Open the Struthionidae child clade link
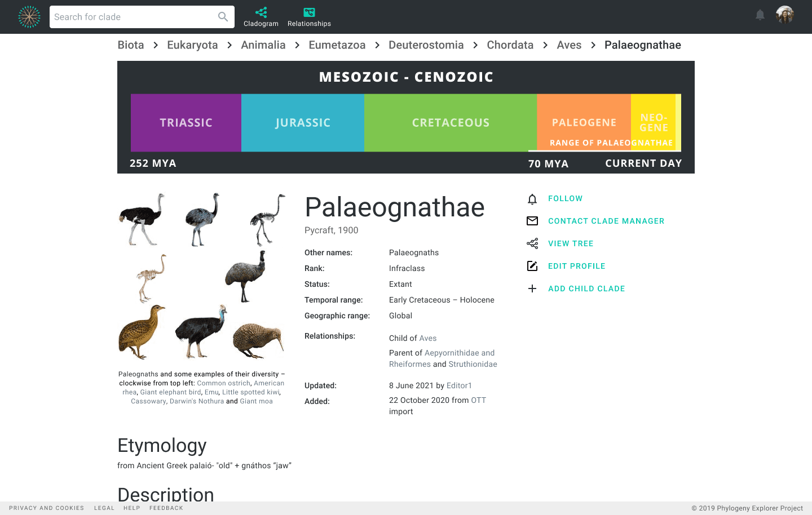 pos(473,364)
